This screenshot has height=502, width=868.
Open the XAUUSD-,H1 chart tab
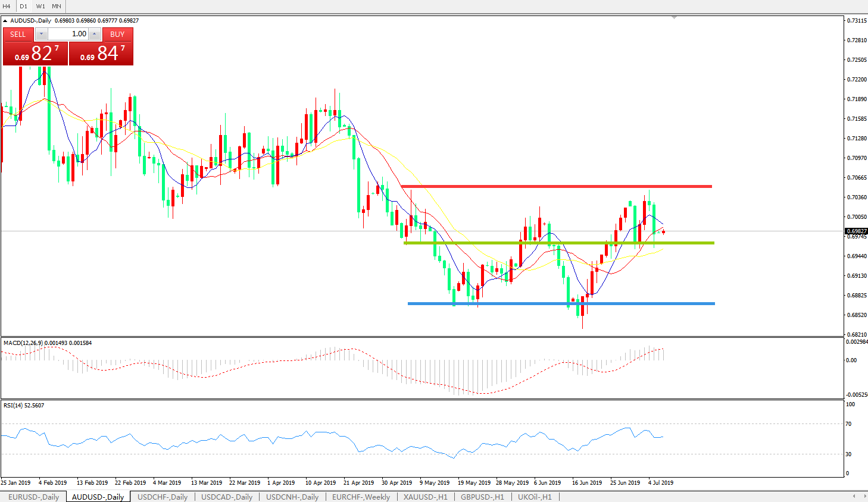425,497
